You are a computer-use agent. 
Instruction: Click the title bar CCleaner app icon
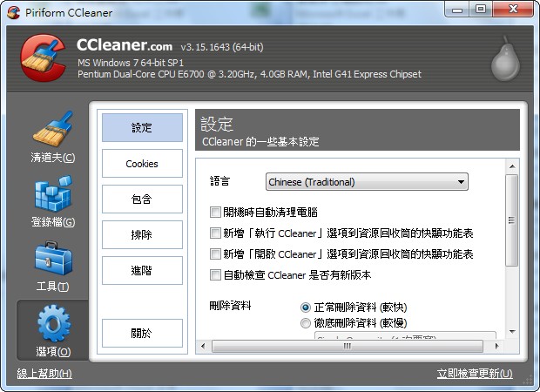(x=12, y=9)
